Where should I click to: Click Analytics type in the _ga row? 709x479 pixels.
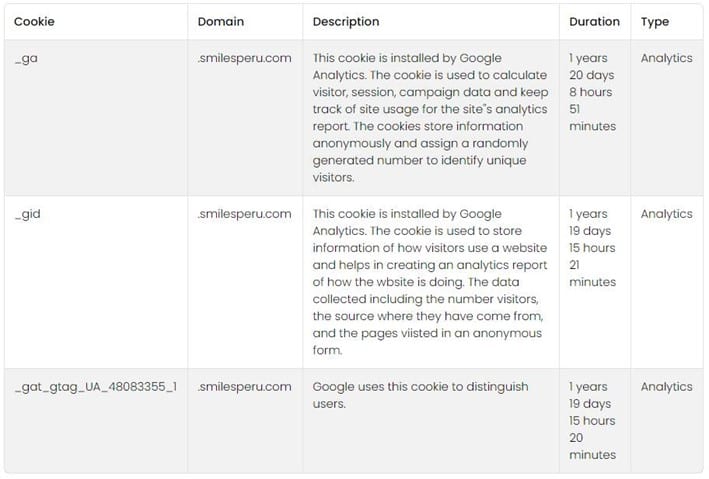pos(666,58)
